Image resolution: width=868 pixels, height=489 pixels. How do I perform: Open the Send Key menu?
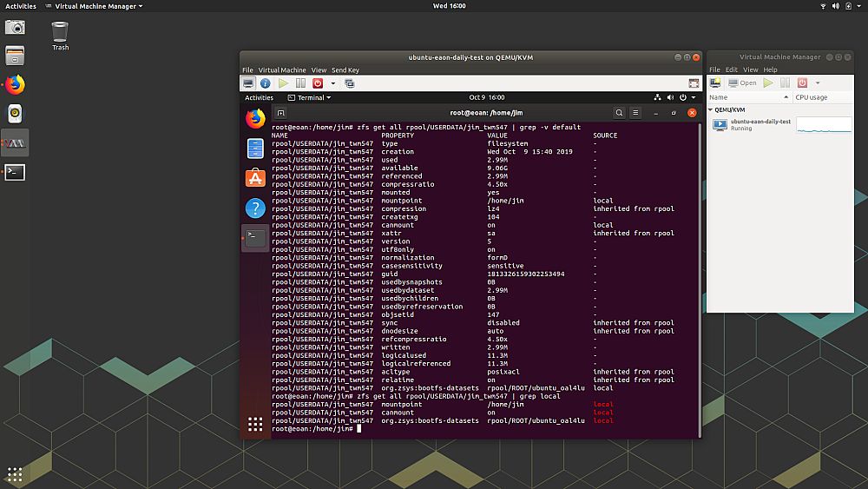point(345,70)
